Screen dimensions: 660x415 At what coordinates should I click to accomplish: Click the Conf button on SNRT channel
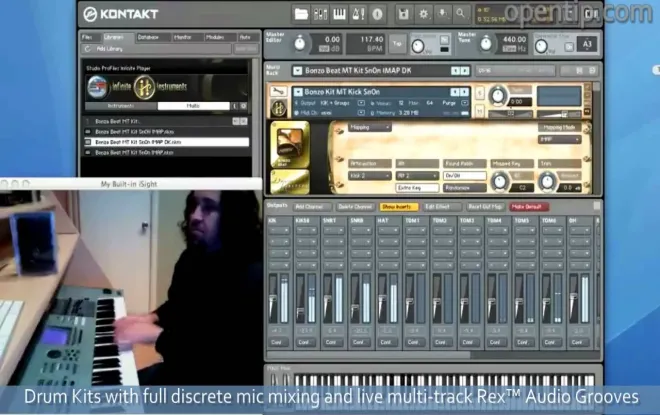332,342
